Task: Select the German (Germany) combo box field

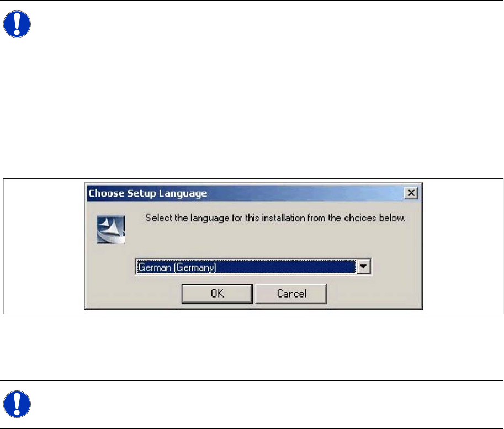Action: coord(253,267)
